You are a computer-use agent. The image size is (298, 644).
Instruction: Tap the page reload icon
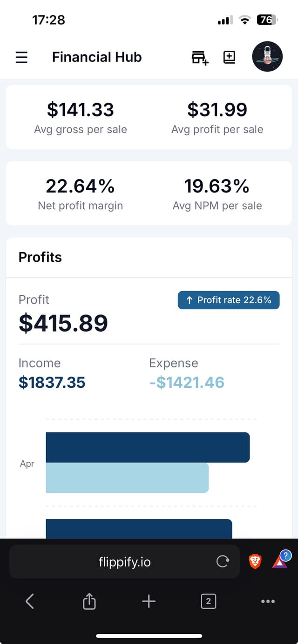(x=223, y=561)
